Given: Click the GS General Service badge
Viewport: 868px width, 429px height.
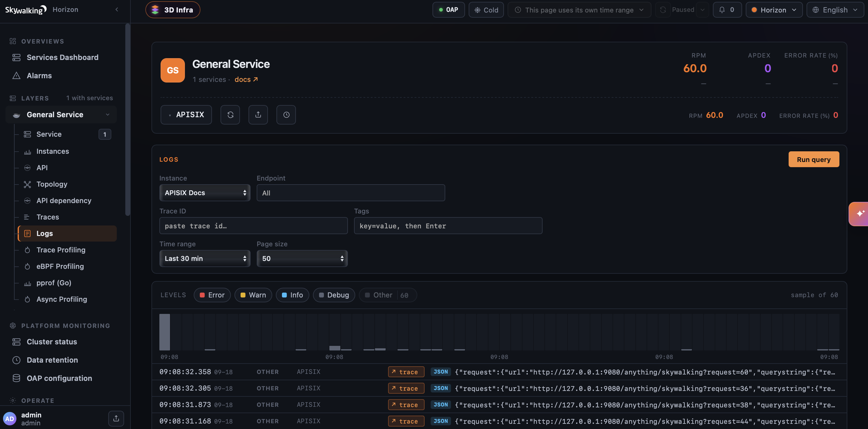Looking at the screenshot, I should click(172, 70).
